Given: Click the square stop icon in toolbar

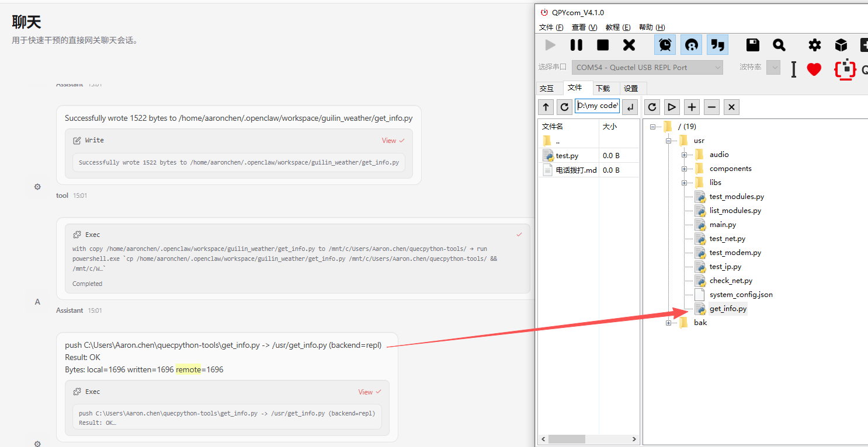Looking at the screenshot, I should coord(603,45).
